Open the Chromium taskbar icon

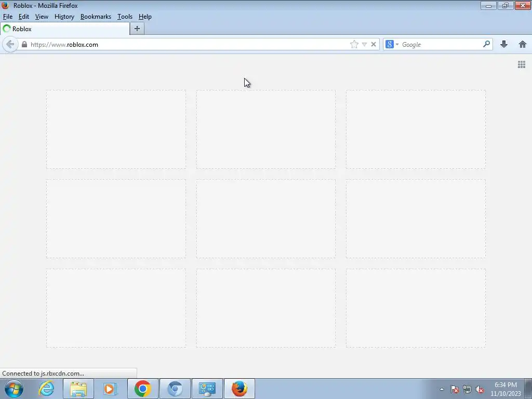click(175, 389)
